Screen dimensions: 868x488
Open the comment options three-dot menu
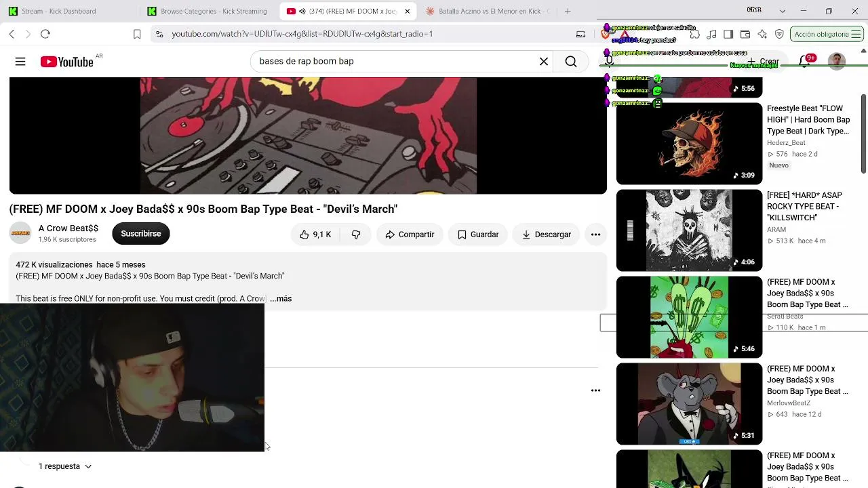(595, 390)
